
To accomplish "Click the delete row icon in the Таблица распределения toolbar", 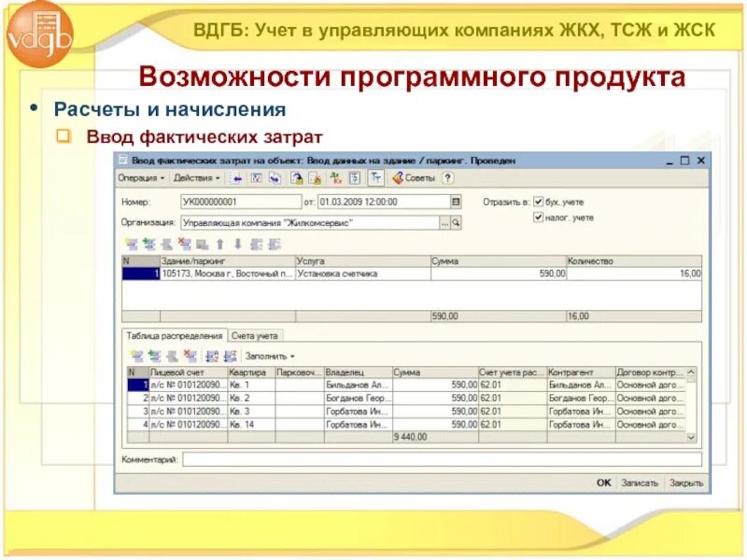I will point(190,356).
